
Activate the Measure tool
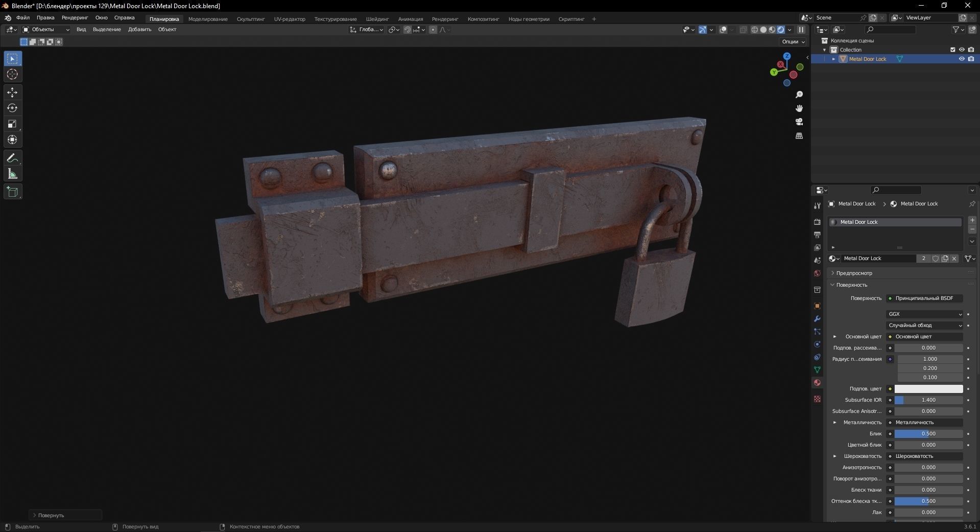coord(12,173)
